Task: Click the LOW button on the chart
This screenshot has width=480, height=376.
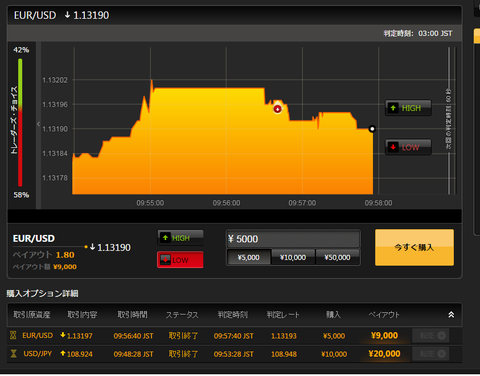Action: pyautogui.click(x=408, y=147)
